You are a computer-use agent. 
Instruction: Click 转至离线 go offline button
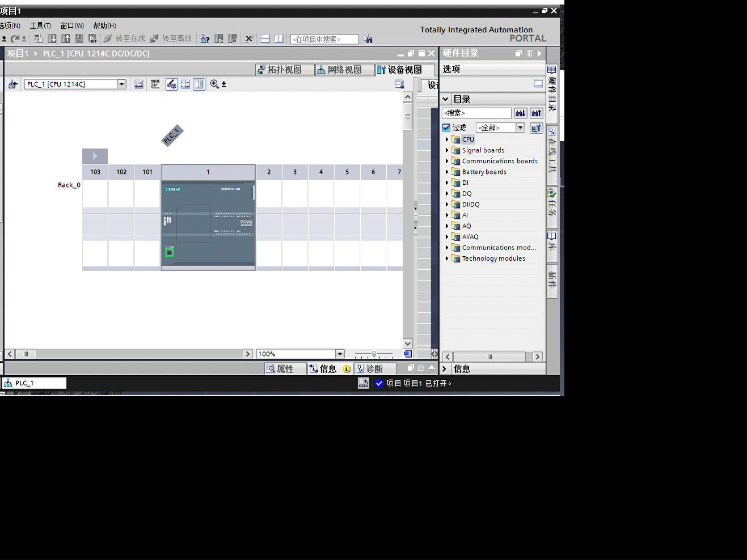pyautogui.click(x=171, y=39)
